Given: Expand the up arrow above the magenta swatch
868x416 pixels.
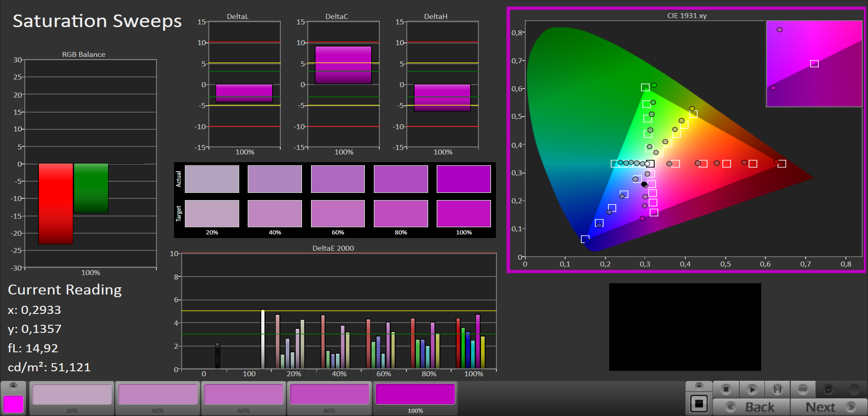Looking at the screenshot, I should [x=13, y=386].
